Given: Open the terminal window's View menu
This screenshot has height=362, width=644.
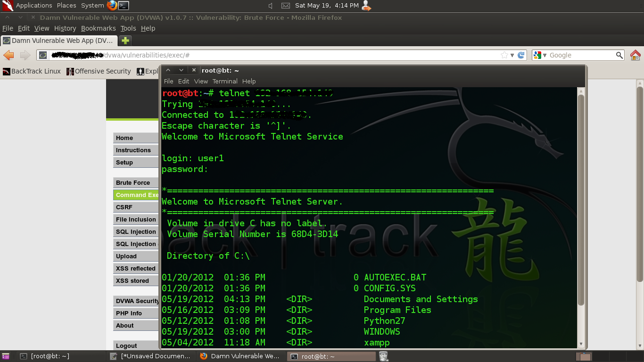Looking at the screenshot, I should 201,81.
